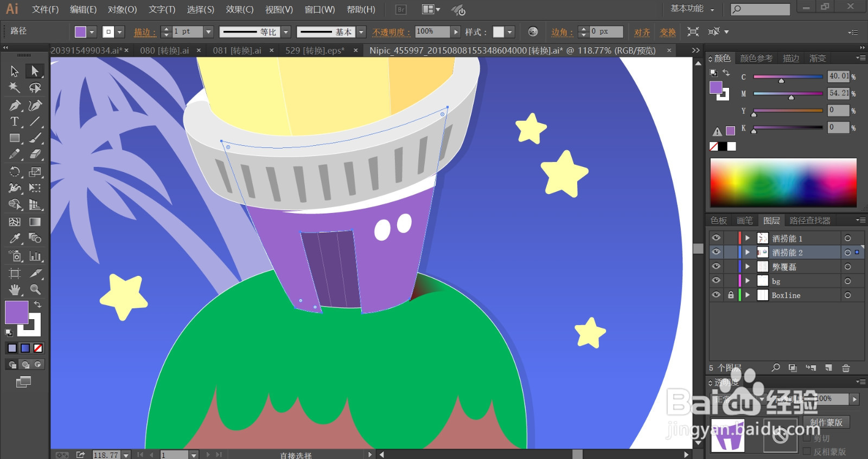
Task: Select the Gradient tool in toolbox
Action: click(x=35, y=222)
